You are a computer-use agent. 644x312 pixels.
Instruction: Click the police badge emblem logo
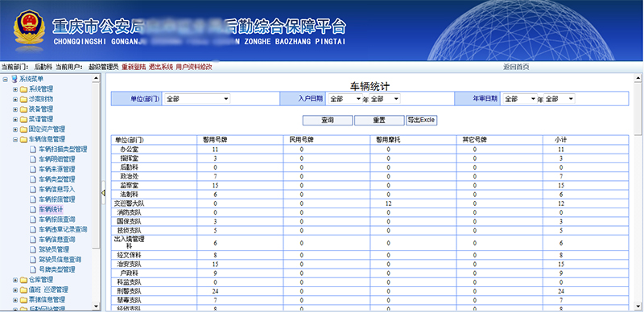(28, 27)
